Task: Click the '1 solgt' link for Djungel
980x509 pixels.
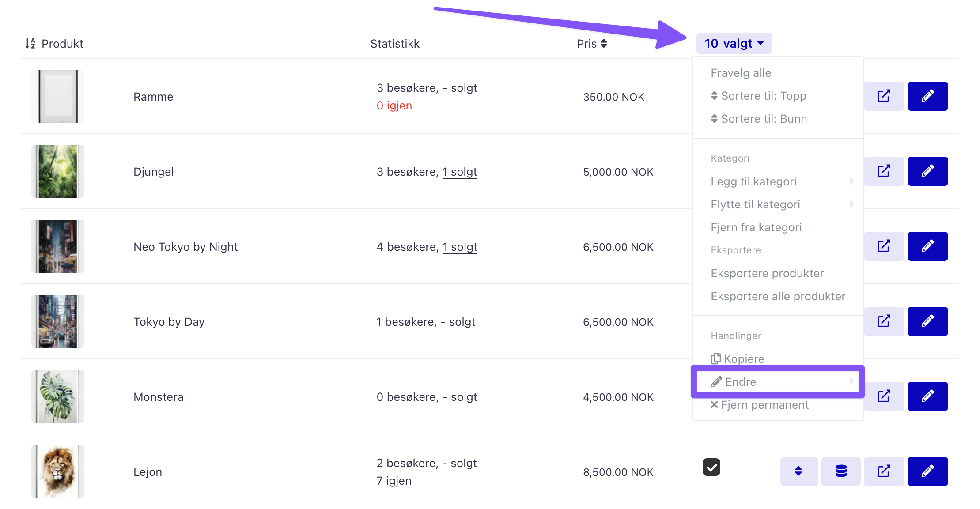Action: coord(460,172)
